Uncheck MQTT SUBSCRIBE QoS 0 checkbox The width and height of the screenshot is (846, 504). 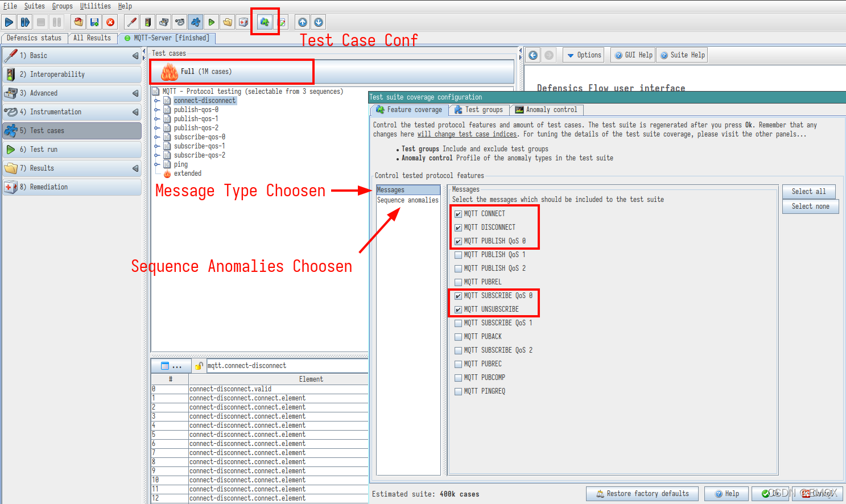coord(458,296)
